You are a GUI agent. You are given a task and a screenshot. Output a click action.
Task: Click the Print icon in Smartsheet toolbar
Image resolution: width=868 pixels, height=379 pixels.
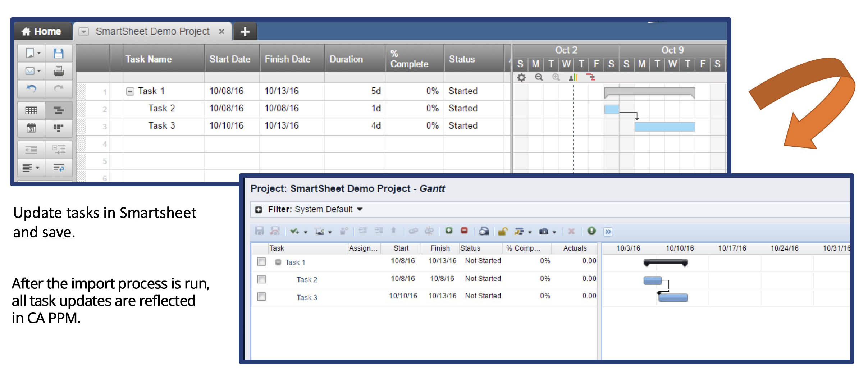click(58, 71)
